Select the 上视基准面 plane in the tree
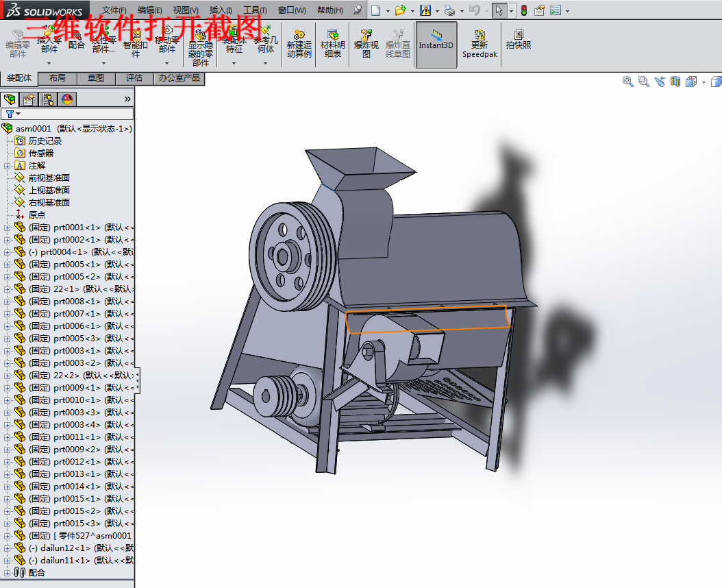The height and width of the screenshot is (588, 722). pyautogui.click(x=49, y=191)
